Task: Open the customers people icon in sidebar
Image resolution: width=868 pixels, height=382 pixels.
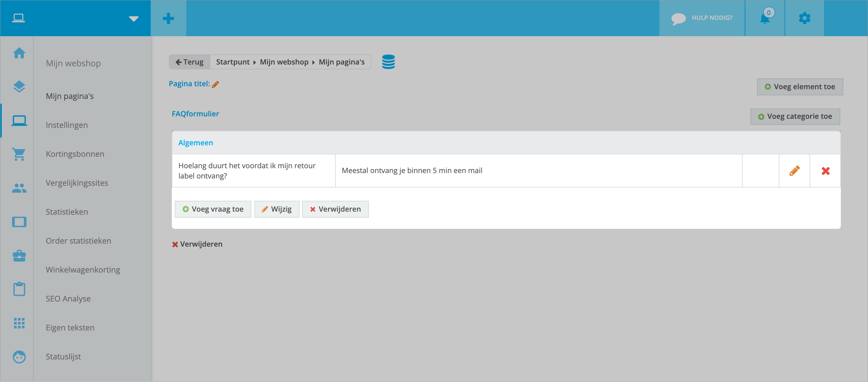Action: tap(19, 188)
